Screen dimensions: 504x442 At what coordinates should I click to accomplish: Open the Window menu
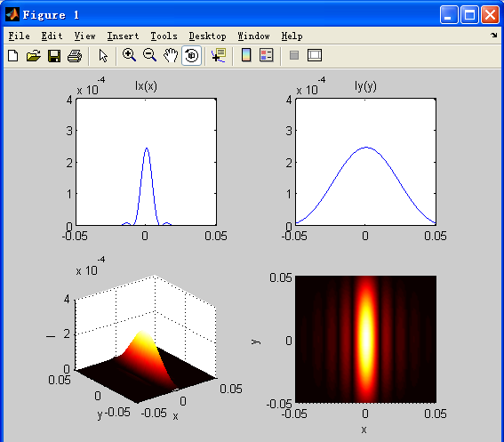(254, 36)
